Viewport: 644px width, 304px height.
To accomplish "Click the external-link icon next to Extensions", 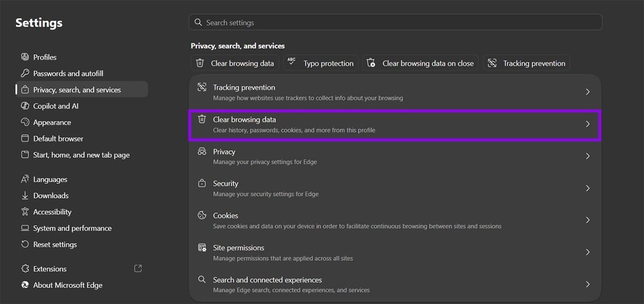I will coord(138,269).
